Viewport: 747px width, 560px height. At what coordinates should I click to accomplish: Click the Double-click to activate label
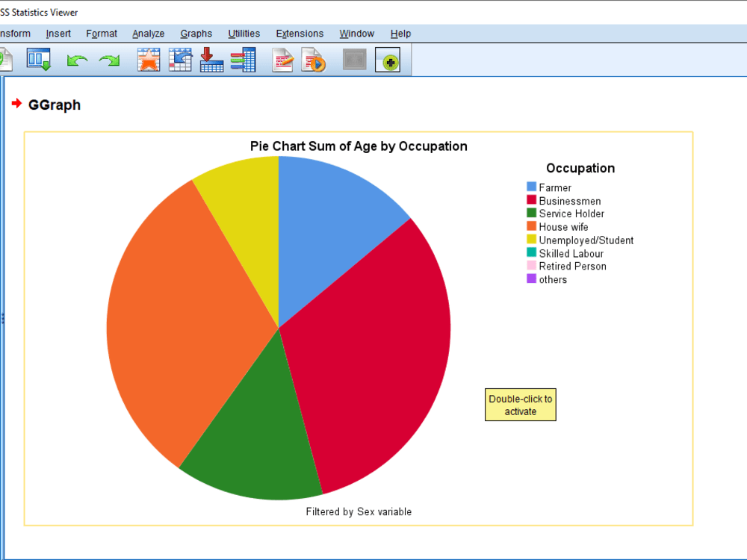tap(520, 404)
